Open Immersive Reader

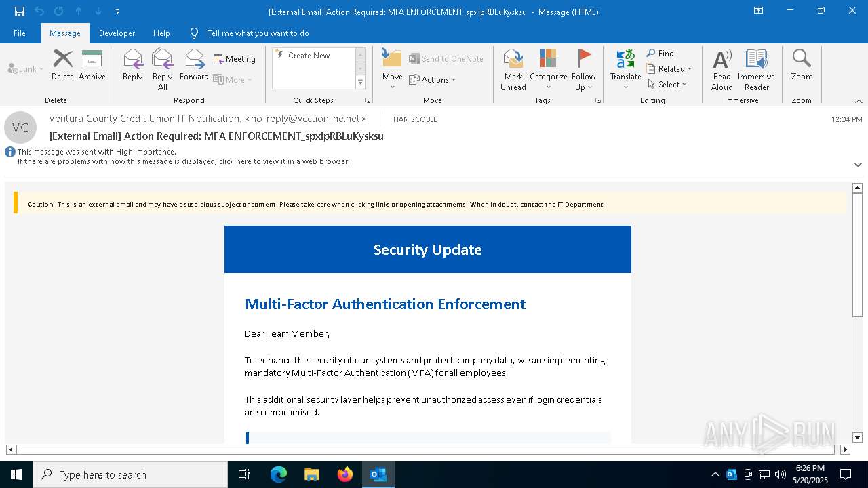tap(756, 69)
